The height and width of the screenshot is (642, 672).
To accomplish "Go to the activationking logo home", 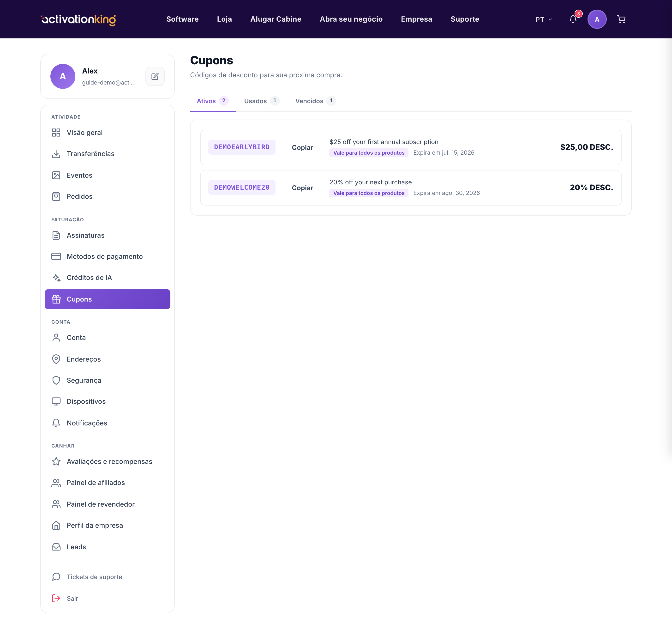I will pos(78,19).
